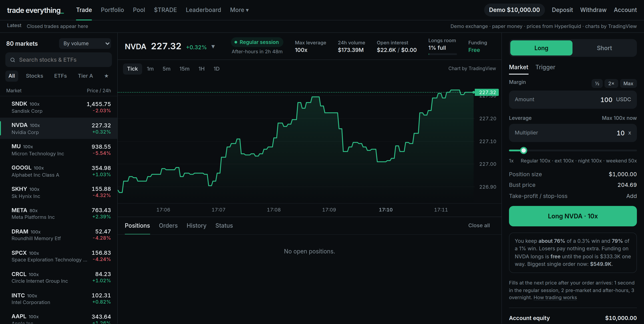
Task: Add take-profit / stop-loss
Action: (x=631, y=196)
